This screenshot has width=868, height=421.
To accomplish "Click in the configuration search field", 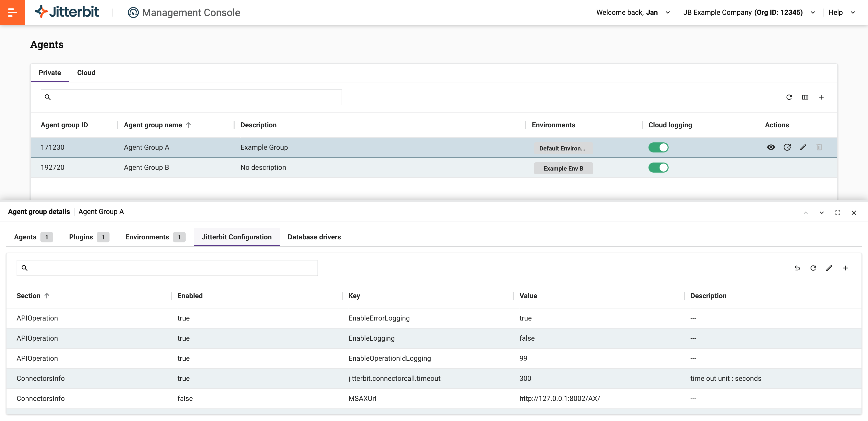I will (x=167, y=268).
